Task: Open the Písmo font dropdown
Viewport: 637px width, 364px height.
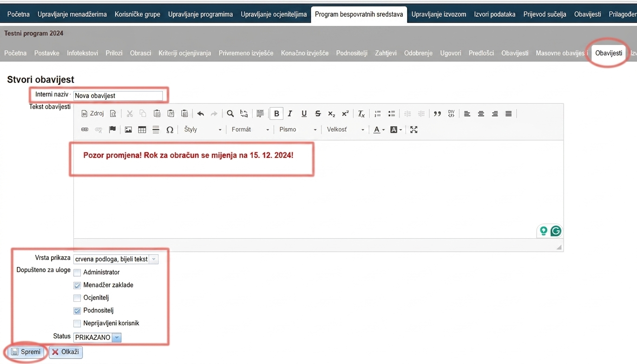Action: (298, 130)
